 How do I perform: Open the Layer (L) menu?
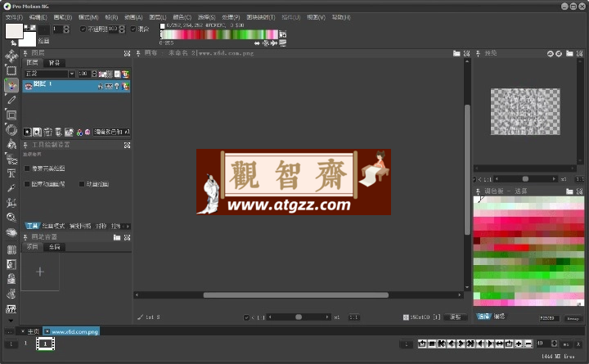click(x=158, y=17)
